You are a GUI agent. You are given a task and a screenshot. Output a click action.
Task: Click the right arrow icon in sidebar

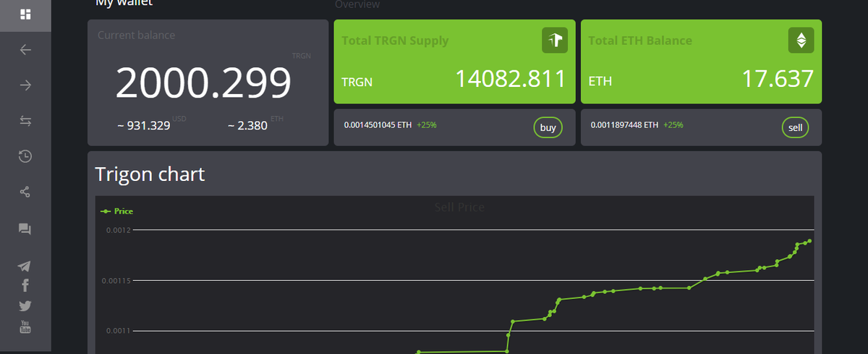[25, 85]
